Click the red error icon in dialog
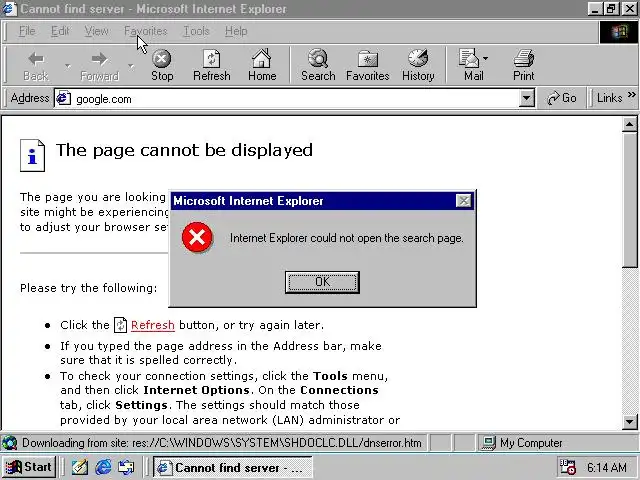Image resolution: width=640 pixels, height=480 pixels. (x=197, y=237)
